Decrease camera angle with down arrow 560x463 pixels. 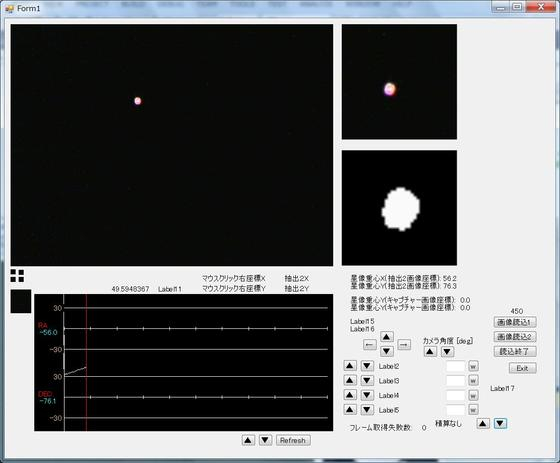(x=447, y=352)
